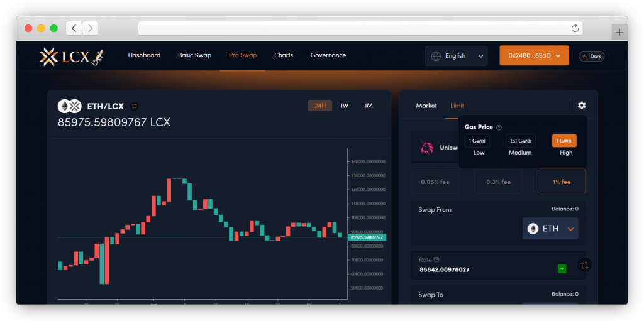This screenshot has width=644, height=321.
Task: Switch to the Limit tab
Action: point(457,106)
